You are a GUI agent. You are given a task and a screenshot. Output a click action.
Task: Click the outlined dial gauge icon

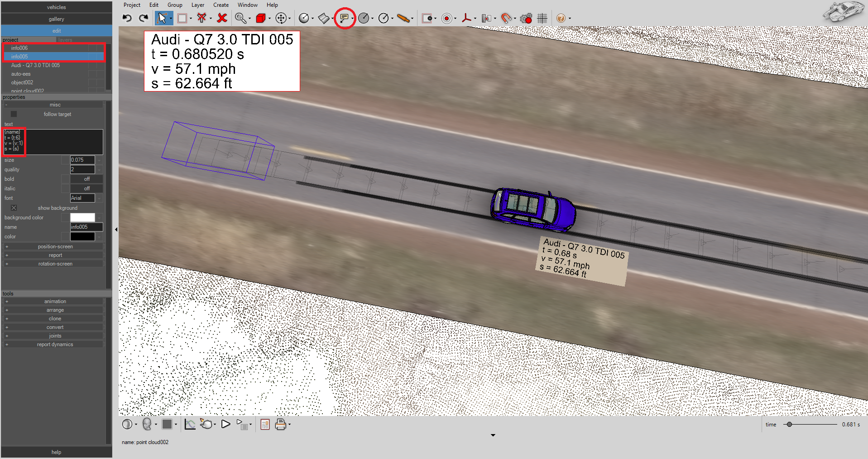(384, 18)
